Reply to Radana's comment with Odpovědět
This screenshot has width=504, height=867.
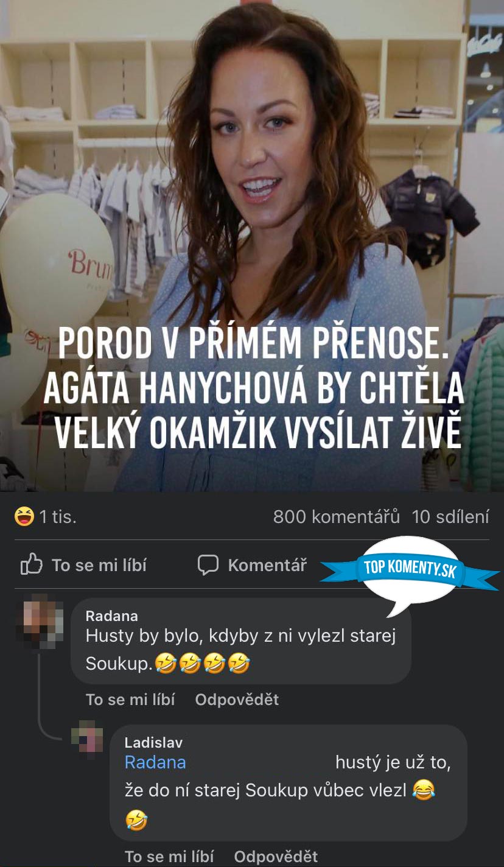click(237, 700)
